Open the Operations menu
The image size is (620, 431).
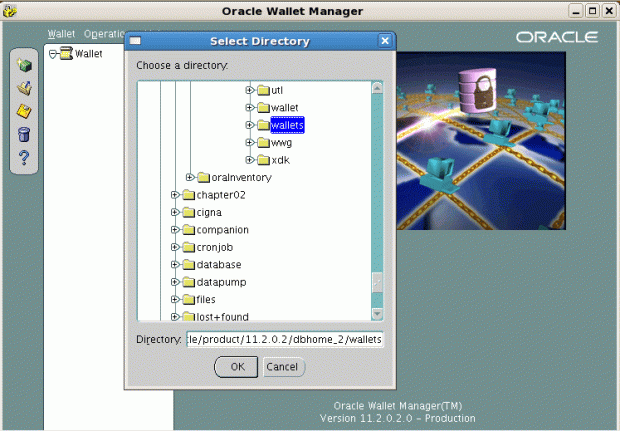tap(104, 34)
